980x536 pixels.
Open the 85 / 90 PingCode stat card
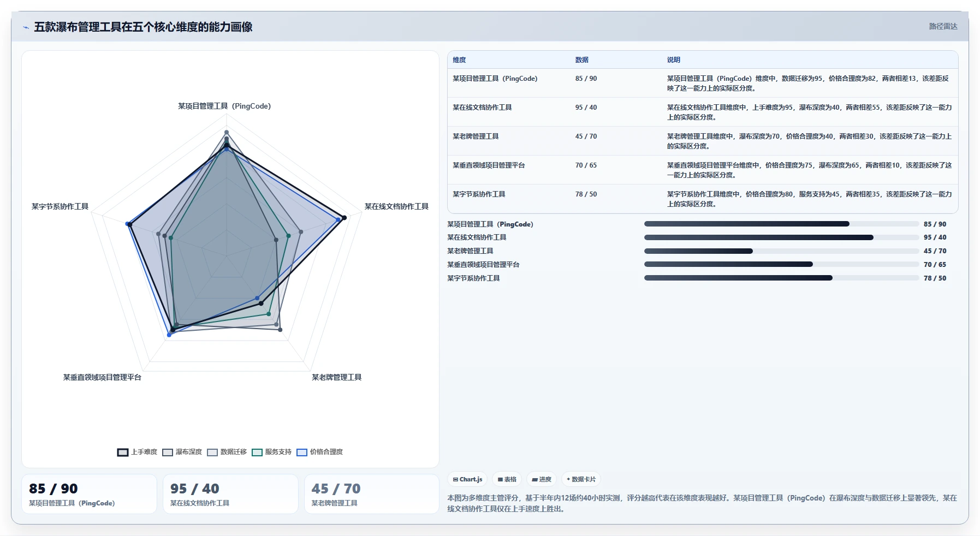tap(89, 494)
